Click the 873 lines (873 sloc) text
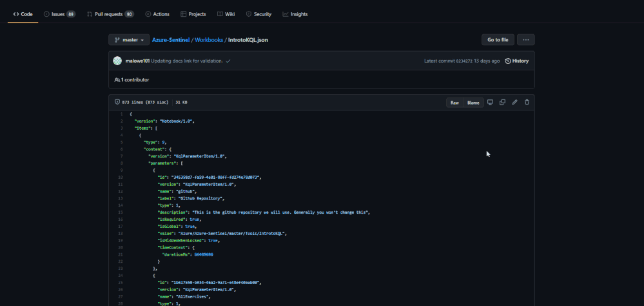This screenshot has width=644, height=306. (x=145, y=103)
